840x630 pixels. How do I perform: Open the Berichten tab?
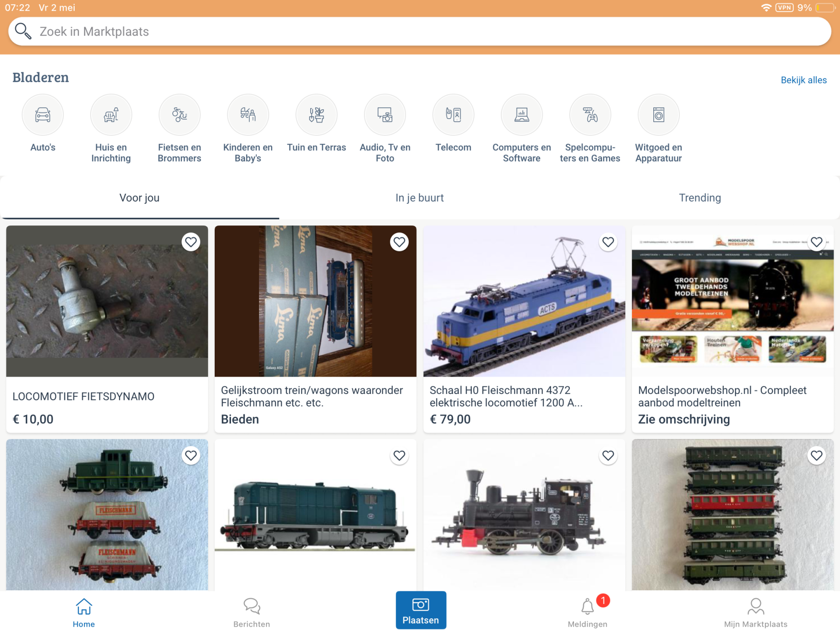tap(252, 613)
